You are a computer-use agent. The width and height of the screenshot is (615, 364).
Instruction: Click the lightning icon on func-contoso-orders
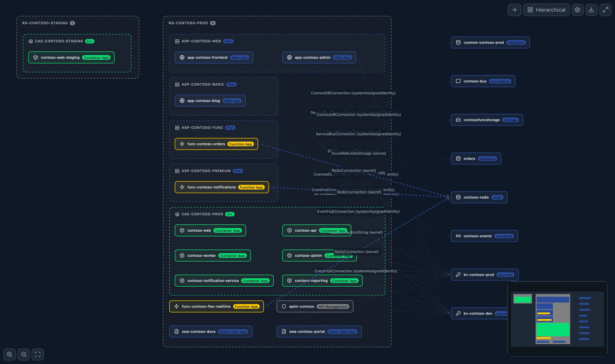182,144
